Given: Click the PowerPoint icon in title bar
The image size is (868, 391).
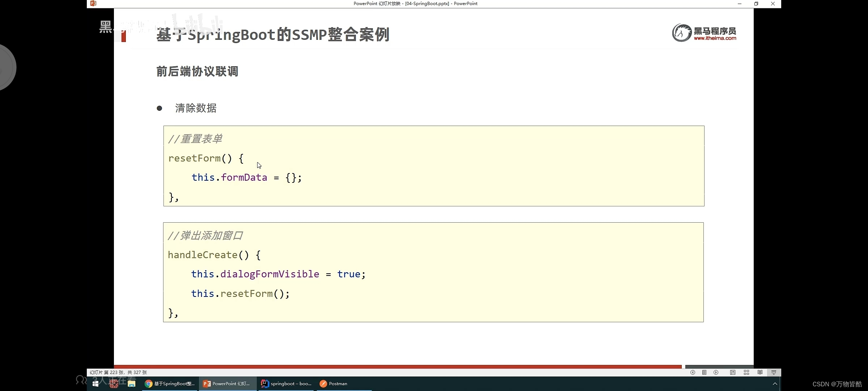Looking at the screenshot, I should click(x=93, y=4).
